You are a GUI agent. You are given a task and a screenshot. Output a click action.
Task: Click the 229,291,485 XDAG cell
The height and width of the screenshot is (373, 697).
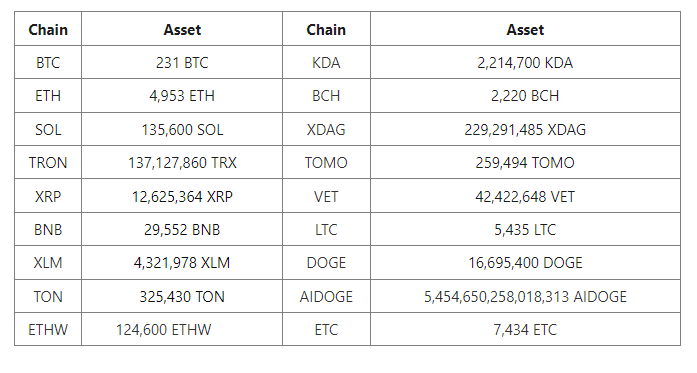point(525,129)
